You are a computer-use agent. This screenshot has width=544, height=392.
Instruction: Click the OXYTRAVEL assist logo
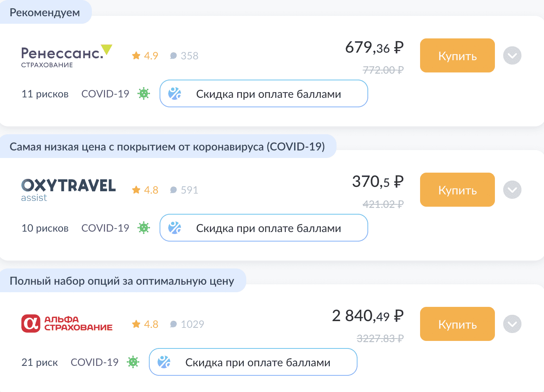[68, 190]
